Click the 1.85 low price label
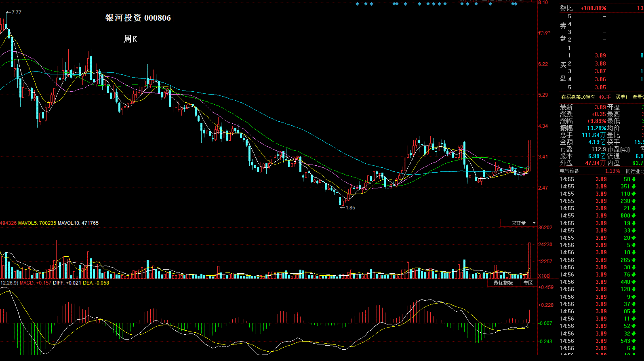The image size is (644, 361). tap(350, 208)
